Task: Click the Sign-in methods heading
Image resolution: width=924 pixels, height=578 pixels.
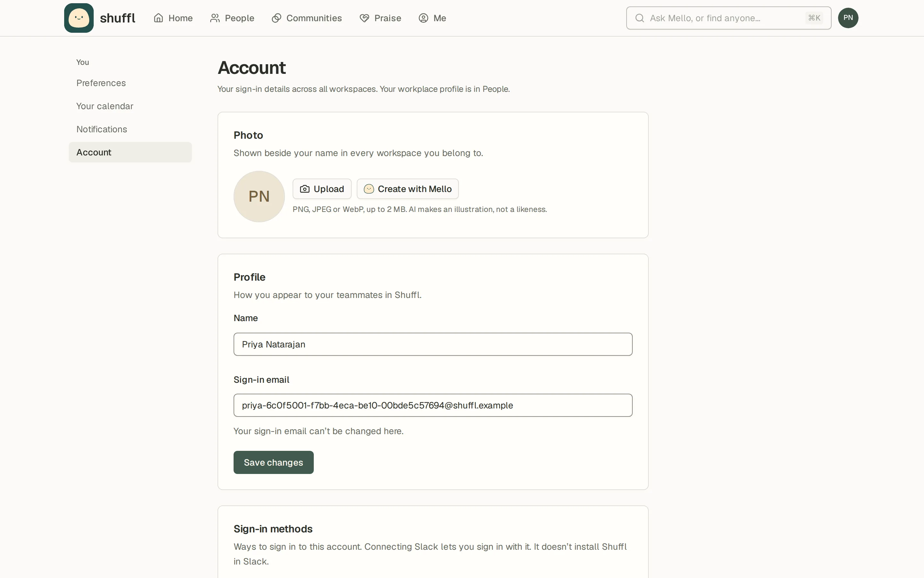Action: click(273, 529)
